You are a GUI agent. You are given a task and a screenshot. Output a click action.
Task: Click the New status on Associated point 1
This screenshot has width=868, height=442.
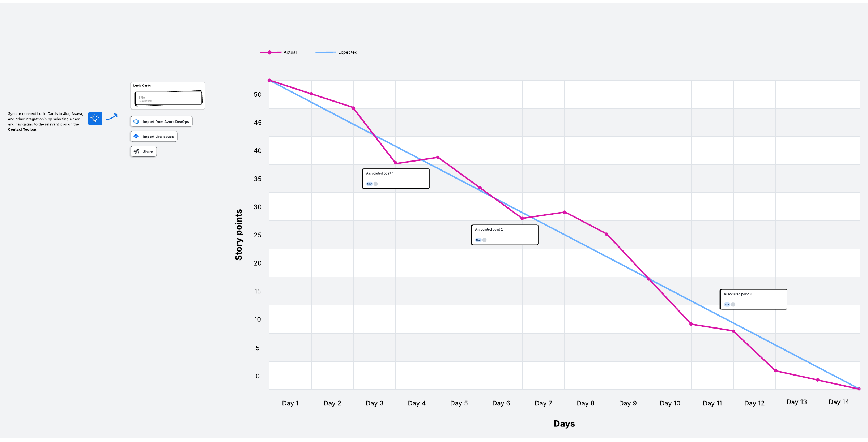coord(369,184)
